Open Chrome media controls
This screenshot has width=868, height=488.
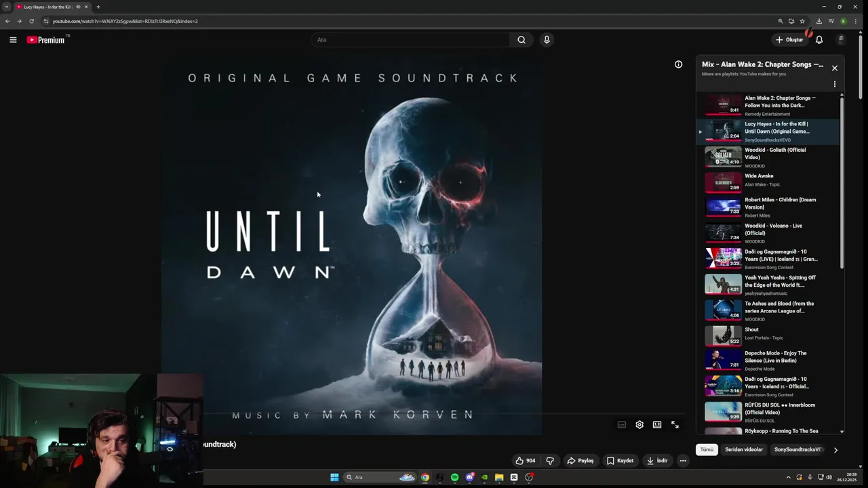click(x=831, y=21)
